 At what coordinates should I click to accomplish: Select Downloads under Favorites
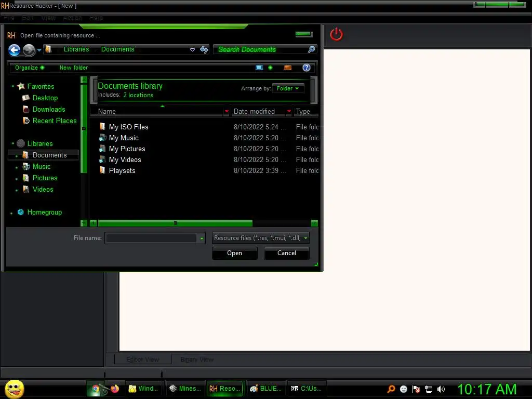pyautogui.click(x=49, y=109)
